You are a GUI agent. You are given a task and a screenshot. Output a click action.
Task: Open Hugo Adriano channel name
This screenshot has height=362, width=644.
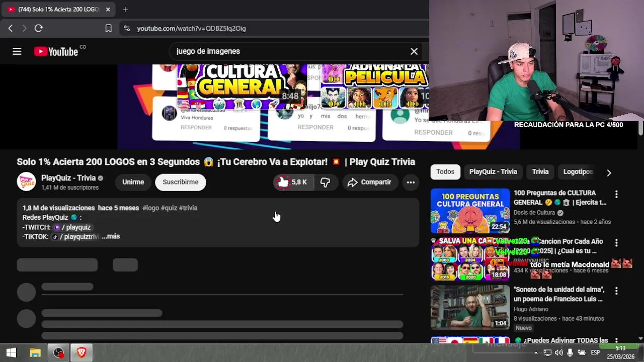click(x=531, y=309)
